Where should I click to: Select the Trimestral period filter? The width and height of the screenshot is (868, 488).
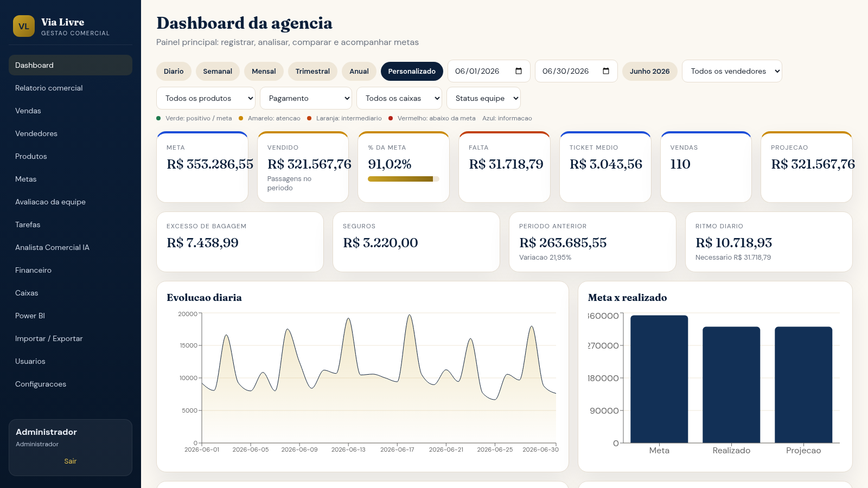coord(312,71)
